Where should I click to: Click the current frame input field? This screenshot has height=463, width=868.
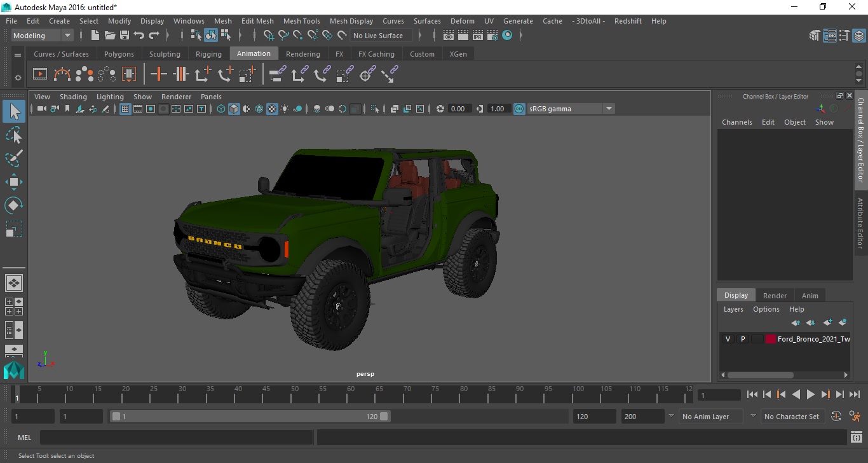click(719, 395)
